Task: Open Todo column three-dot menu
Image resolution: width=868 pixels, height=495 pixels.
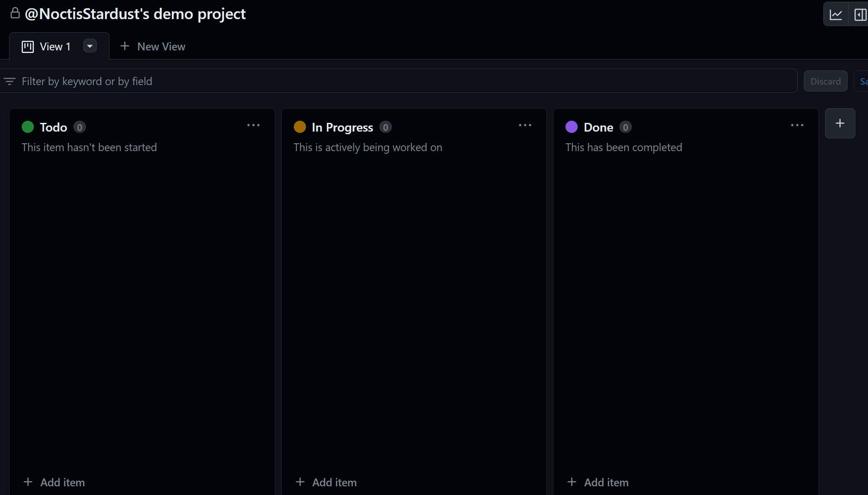Action: 253,125
